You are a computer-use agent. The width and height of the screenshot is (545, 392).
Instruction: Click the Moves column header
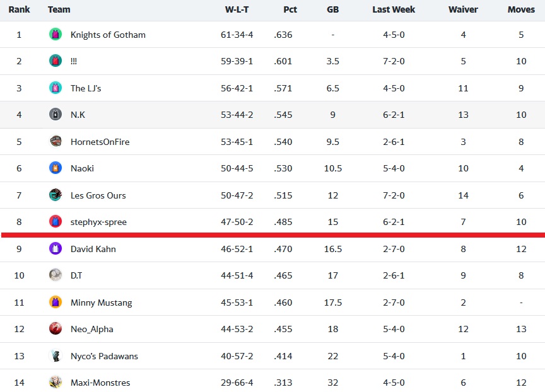[521, 9]
